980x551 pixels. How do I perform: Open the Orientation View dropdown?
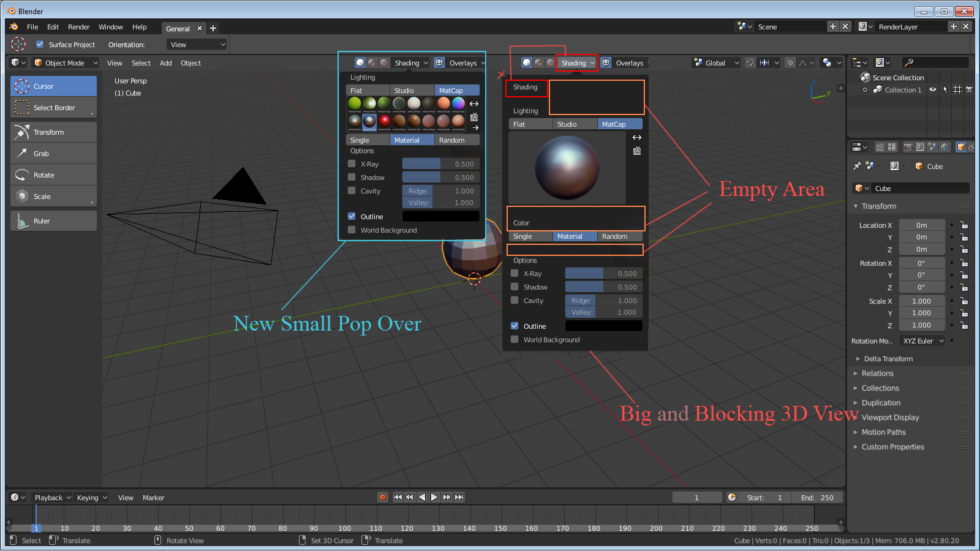(x=197, y=44)
